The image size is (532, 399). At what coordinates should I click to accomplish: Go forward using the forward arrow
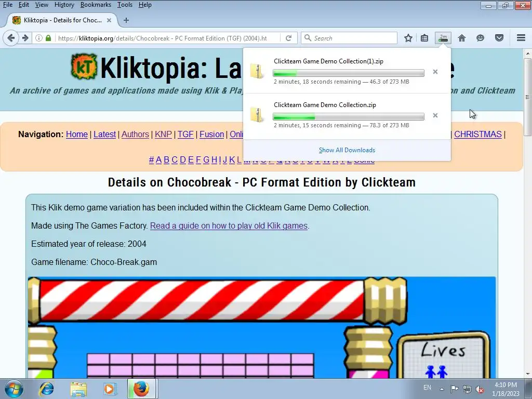click(x=25, y=38)
